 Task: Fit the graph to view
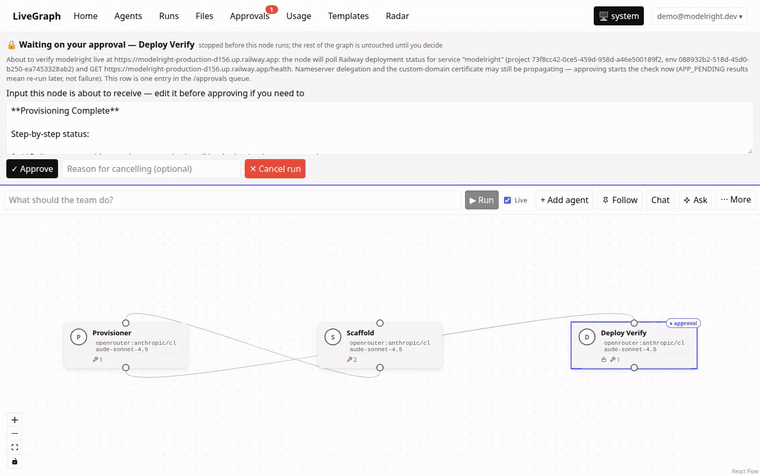pyautogui.click(x=15, y=447)
